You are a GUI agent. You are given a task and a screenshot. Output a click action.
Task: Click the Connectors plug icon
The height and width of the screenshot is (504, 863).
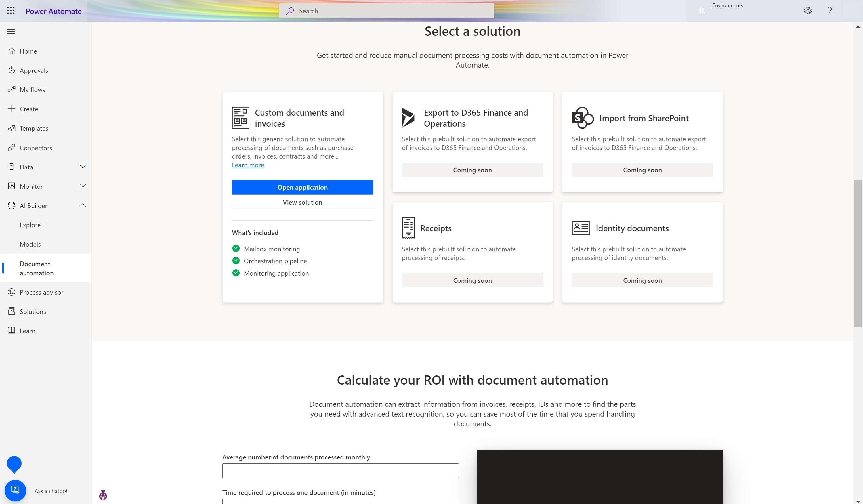(12, 148)
